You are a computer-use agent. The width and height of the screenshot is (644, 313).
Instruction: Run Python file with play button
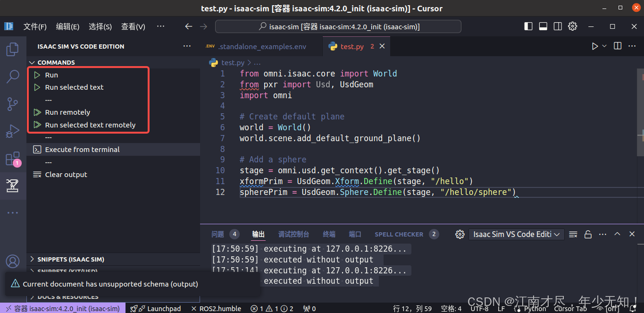pos(595,46)
